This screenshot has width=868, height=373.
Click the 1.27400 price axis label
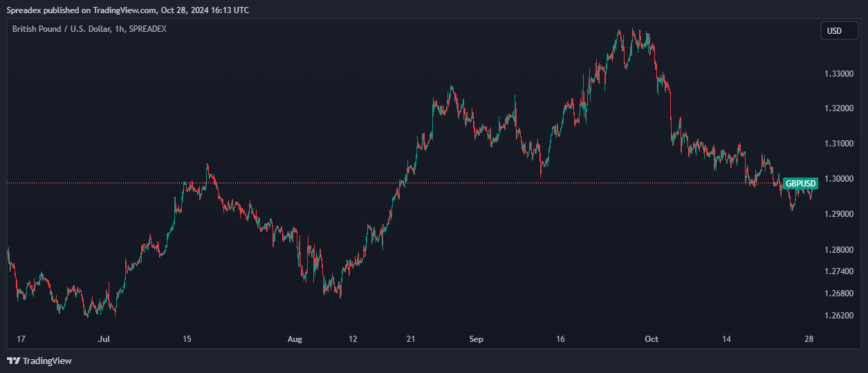838,271
